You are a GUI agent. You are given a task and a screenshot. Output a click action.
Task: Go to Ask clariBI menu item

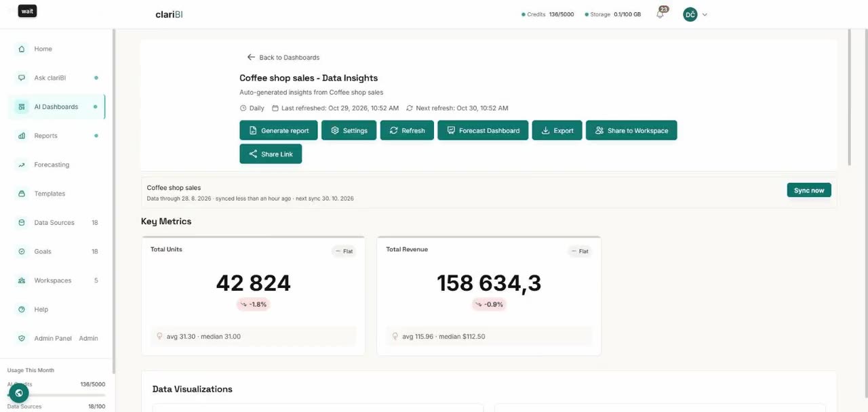click(x=57, y=78)
